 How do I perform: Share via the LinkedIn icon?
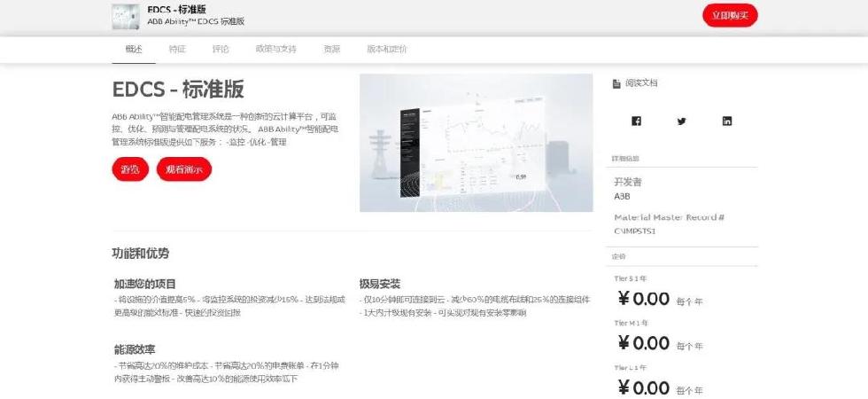(727, 121)
